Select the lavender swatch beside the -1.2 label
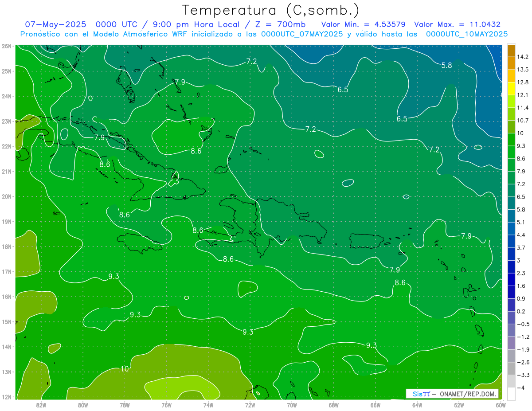This screenshot has height=411, width=532. tap(511, 343)
